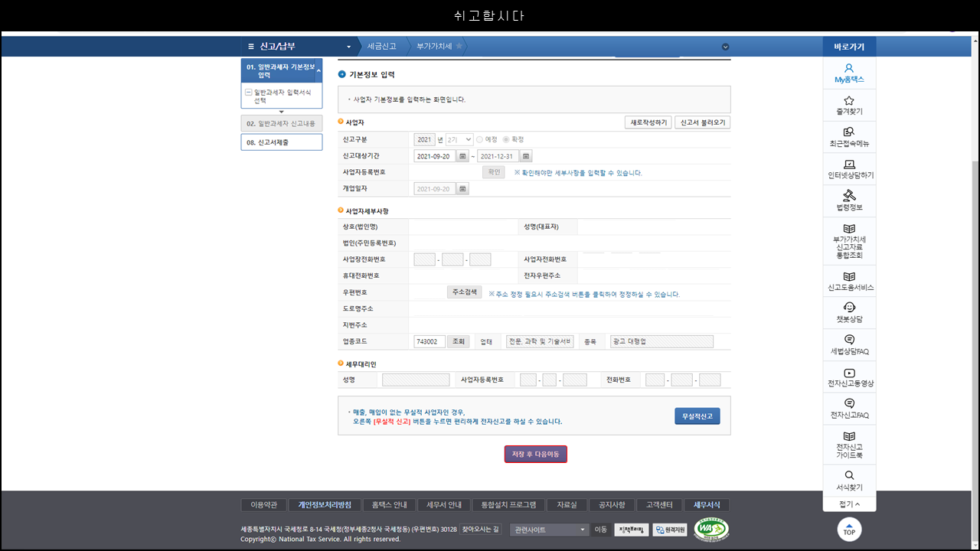Open 세법상담FAQ speech bubble icon
The width and height of the screenshot is (980, 551).
coord(848,340)
